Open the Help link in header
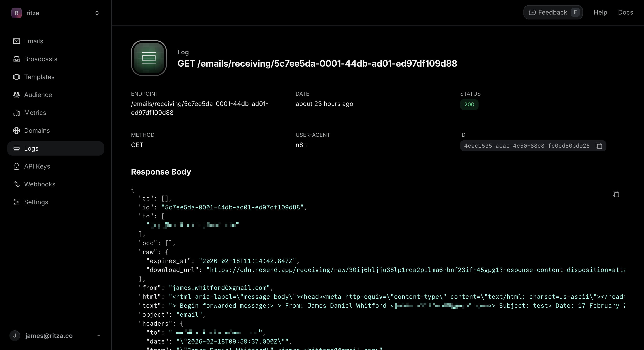644x350 pixels. [x=600, y=13]
